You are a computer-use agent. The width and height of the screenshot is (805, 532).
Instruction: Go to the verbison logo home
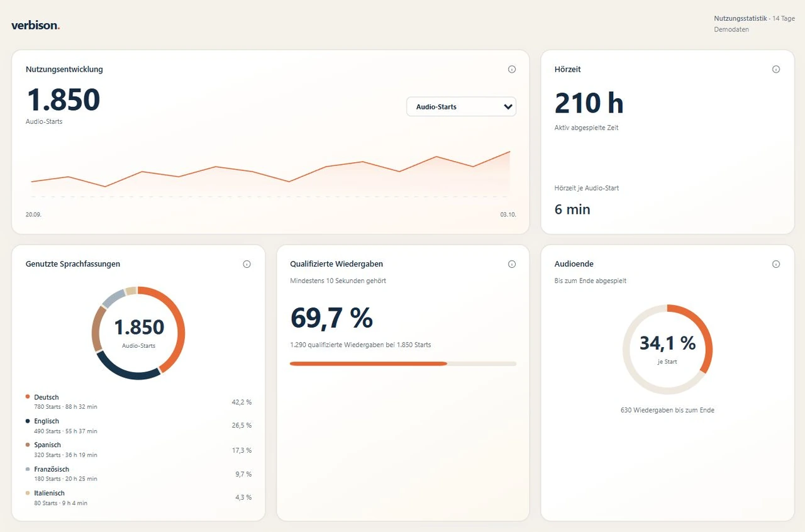tap(36, 26)
